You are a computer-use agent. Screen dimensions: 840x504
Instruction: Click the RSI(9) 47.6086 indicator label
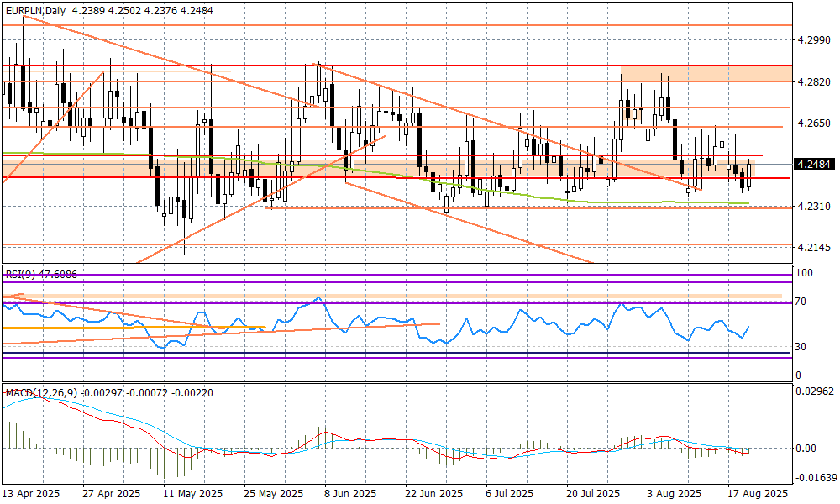[x=41, y=274]
